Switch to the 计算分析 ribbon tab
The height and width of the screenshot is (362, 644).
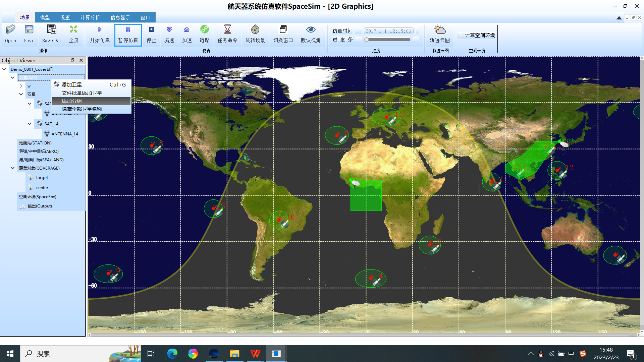[x=90, y=17]
